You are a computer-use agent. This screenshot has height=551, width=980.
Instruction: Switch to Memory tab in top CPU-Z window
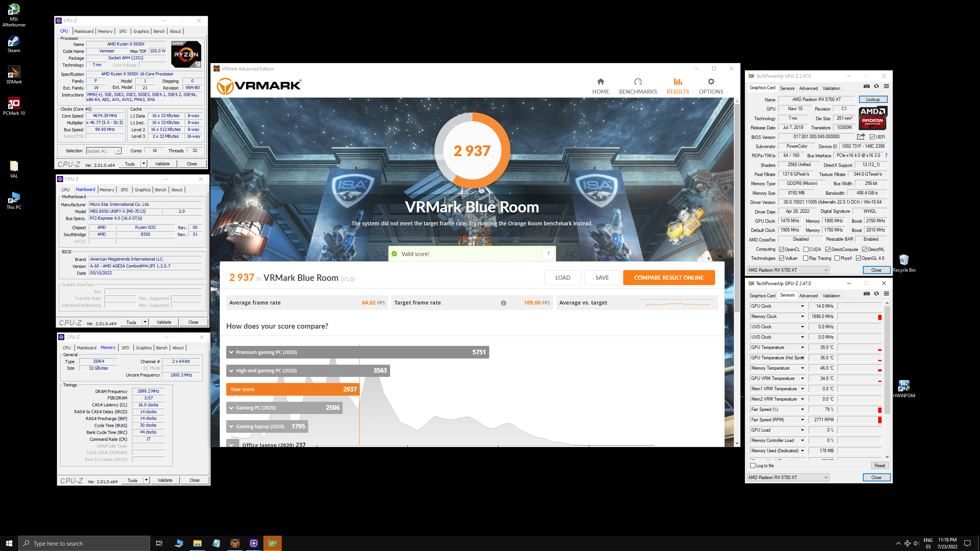pyautogui.click(x=105, y=31)
